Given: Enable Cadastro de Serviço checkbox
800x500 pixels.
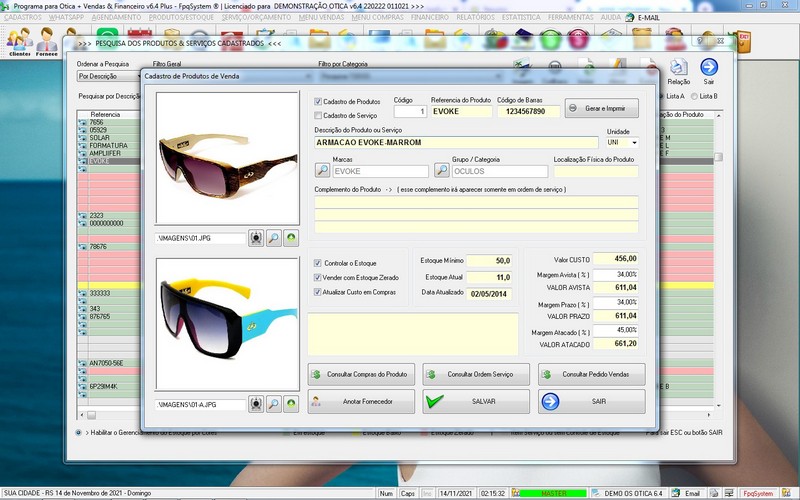Looking at the screenshot, I should point(318,115).
